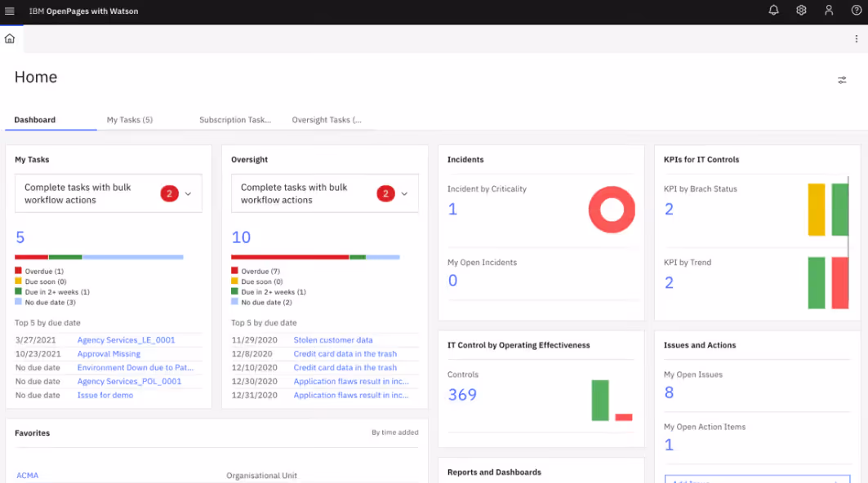Click the Incident by Criticality donut chart
The height and width of the screenshot is (483, 868).
[x=612, y=210]
